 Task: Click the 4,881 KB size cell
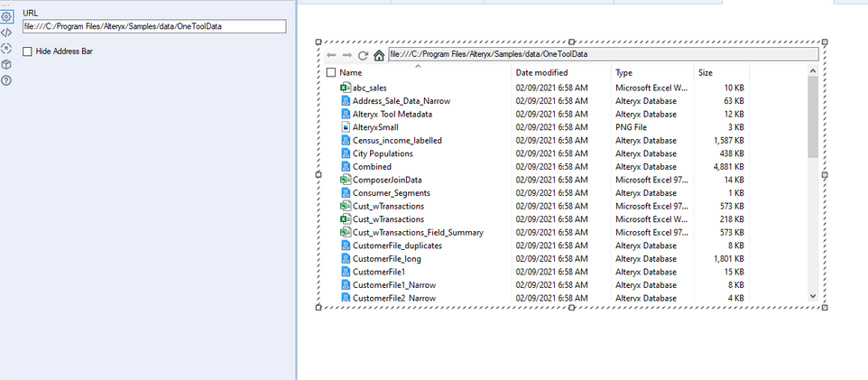click(729, 167)
